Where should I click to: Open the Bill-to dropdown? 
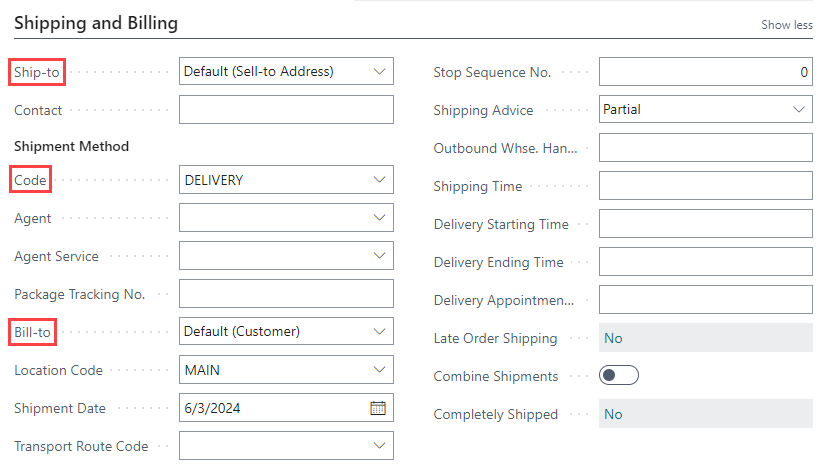coord(379,331)
